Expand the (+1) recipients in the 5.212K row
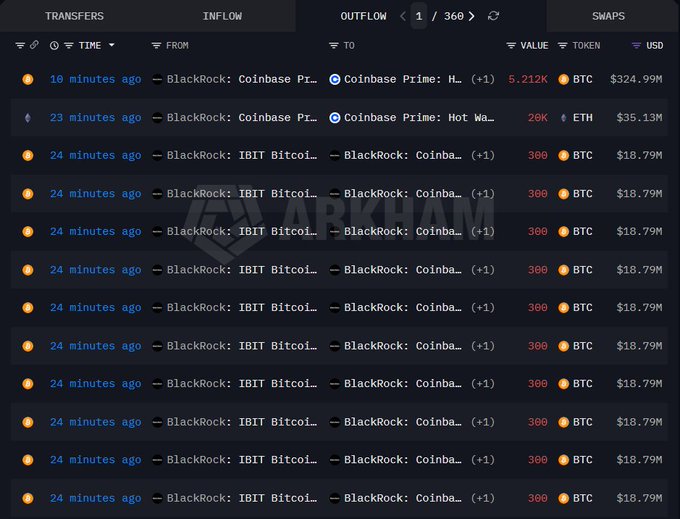The width and height of the screenshot is (680, 519). click(483, 79)
